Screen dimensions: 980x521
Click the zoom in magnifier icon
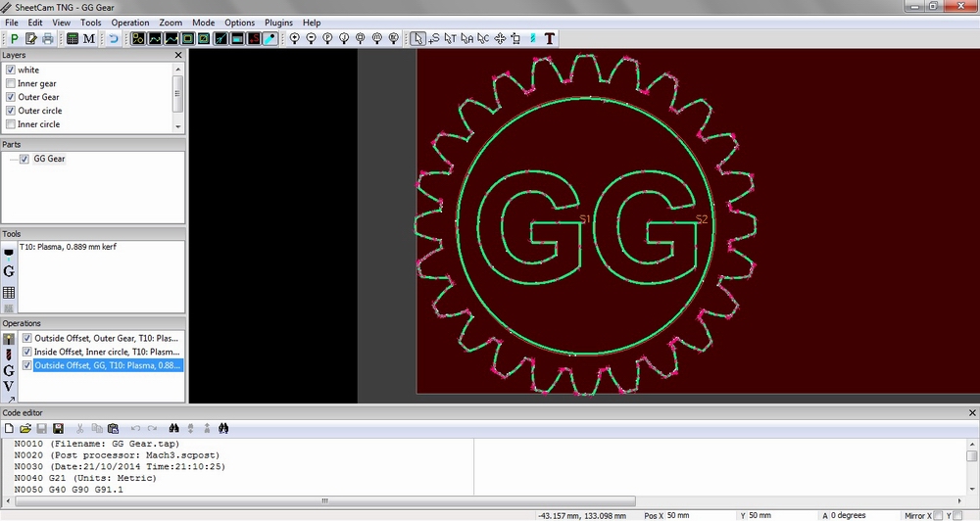pyautogui.click(x=295, y=39)
